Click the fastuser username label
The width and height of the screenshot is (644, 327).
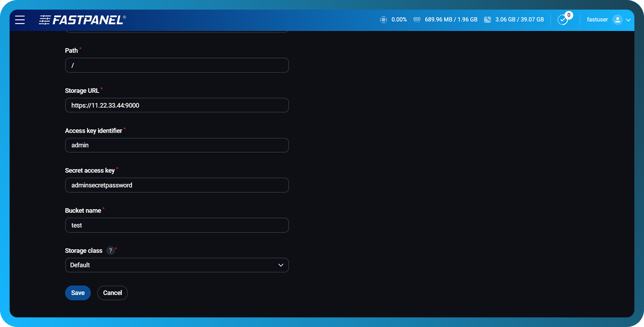tap(597, 19)
